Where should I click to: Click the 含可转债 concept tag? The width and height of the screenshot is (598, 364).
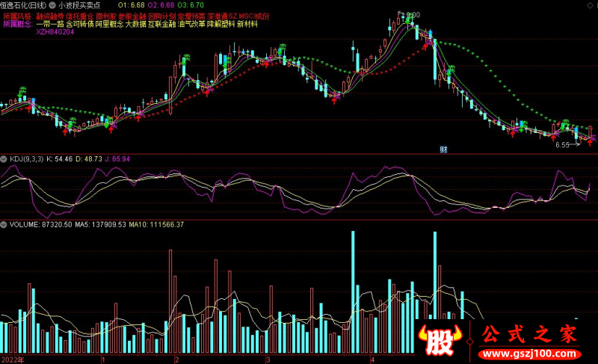pos(80,24)
